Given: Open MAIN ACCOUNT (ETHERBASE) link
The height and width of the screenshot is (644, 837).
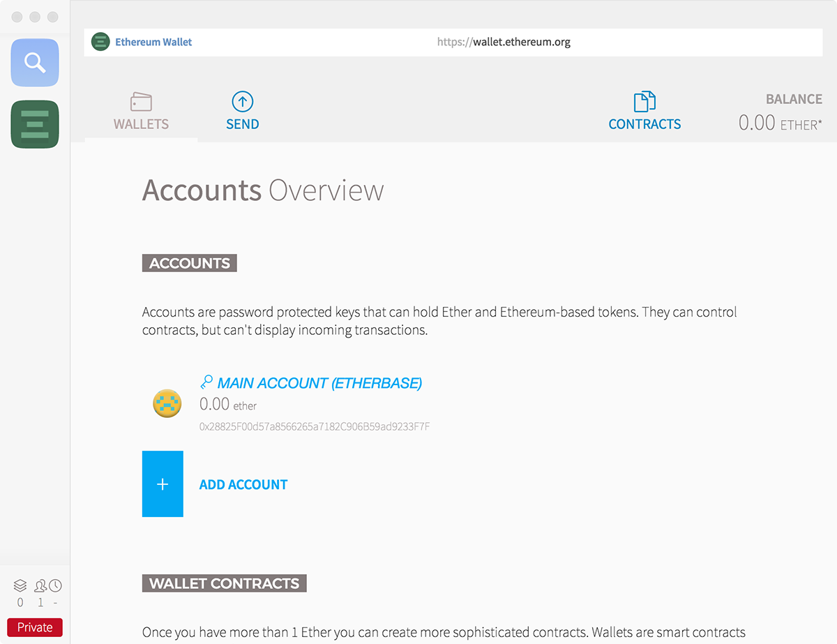Looking at the screenshot, I should [x=319, y=383].
